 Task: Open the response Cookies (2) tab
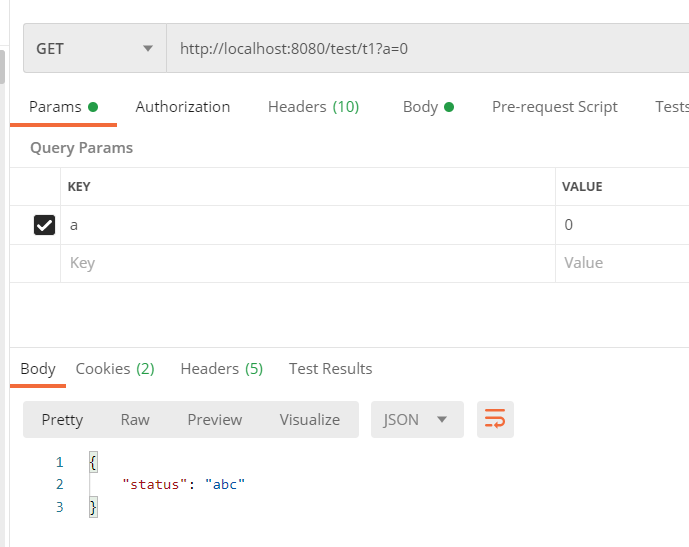(x=115, y=369)
